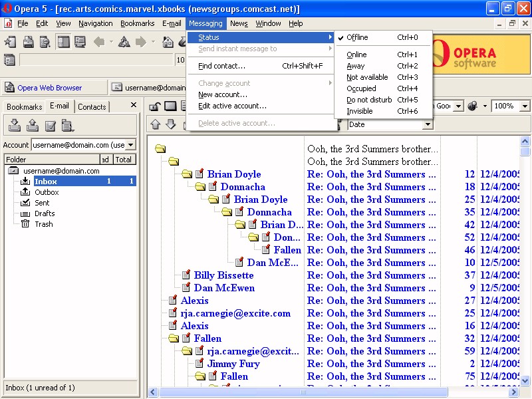Jump to next message with down arrow

(171, 124)
